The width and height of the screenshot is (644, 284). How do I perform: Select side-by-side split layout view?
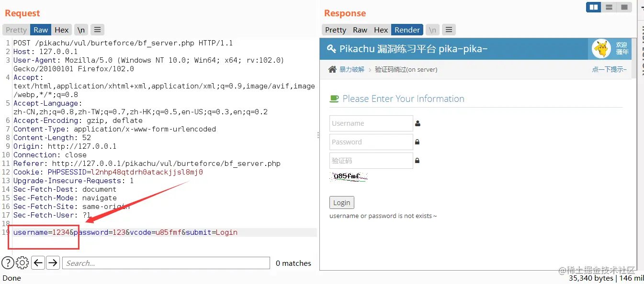click(x=594, y=7)
